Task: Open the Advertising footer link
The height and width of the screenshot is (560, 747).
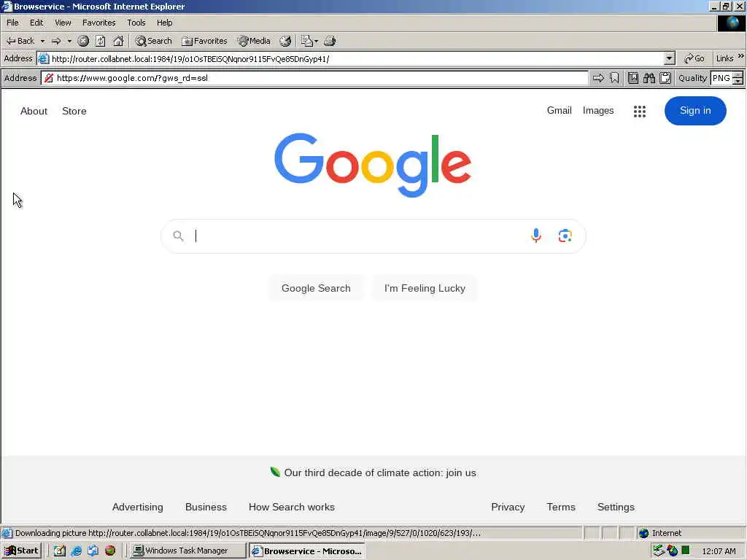Action: point(137,507)
